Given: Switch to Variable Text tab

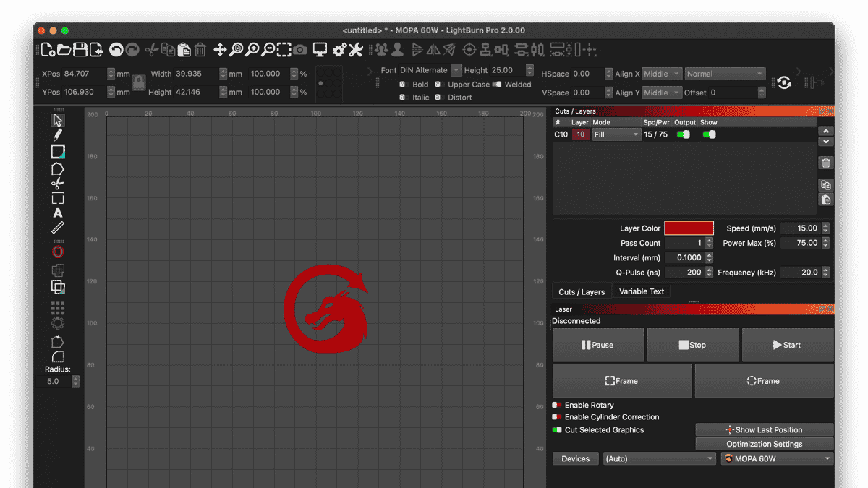Looking at the screenshot, I should coord(642,291).
